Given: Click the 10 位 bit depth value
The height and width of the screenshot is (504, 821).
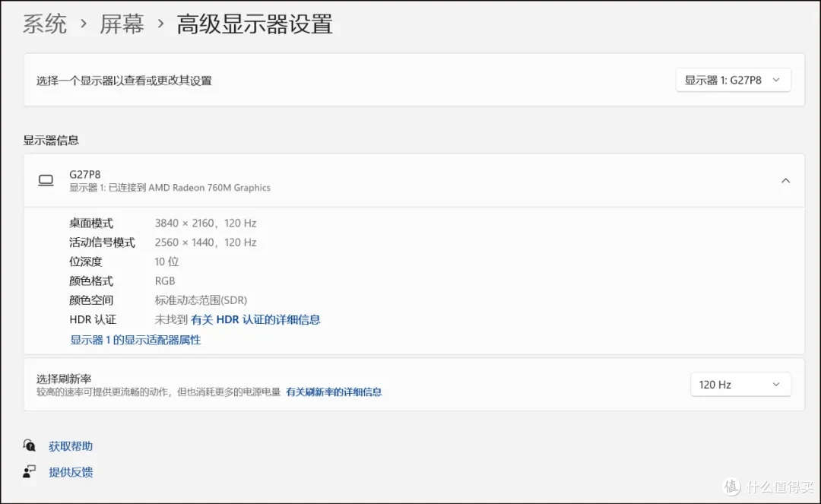Looking at the screenshot, I should click(166, 262).
